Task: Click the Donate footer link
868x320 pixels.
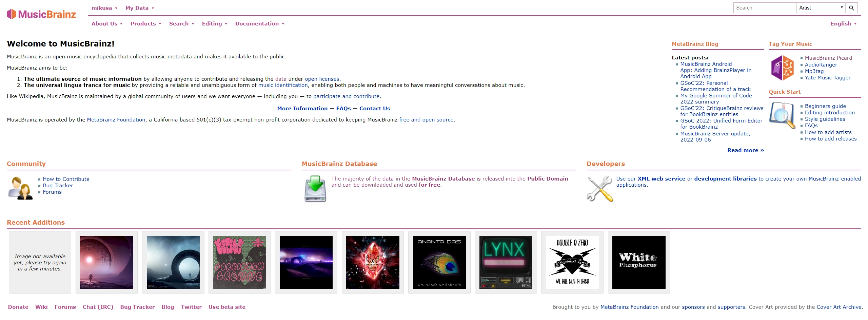Action: (18, 307)
